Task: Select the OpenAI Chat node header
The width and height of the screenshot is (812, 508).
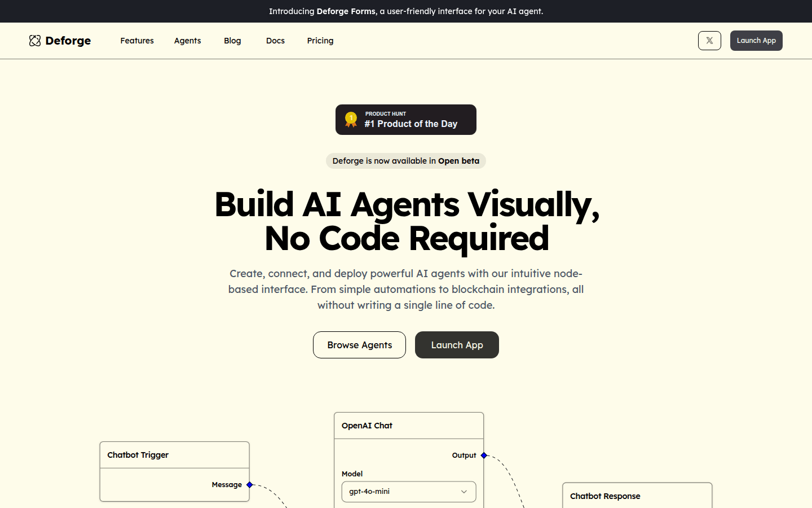Action: point(408,426)
